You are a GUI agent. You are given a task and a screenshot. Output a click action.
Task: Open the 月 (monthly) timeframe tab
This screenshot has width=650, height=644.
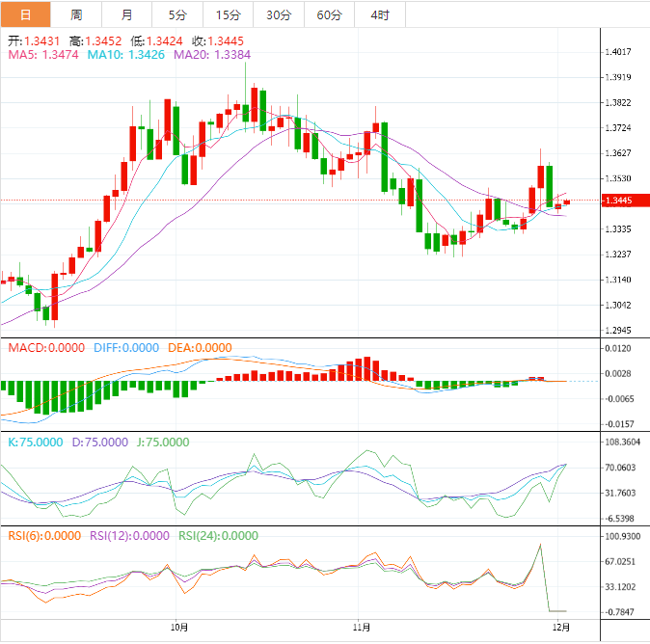click(127, 14)
